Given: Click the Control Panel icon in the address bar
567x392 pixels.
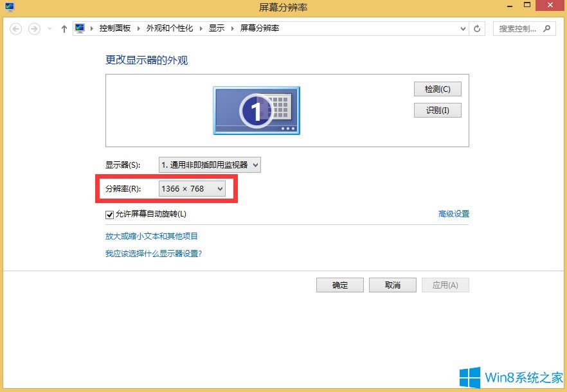Looking at the screenshot, I should 80,28.
